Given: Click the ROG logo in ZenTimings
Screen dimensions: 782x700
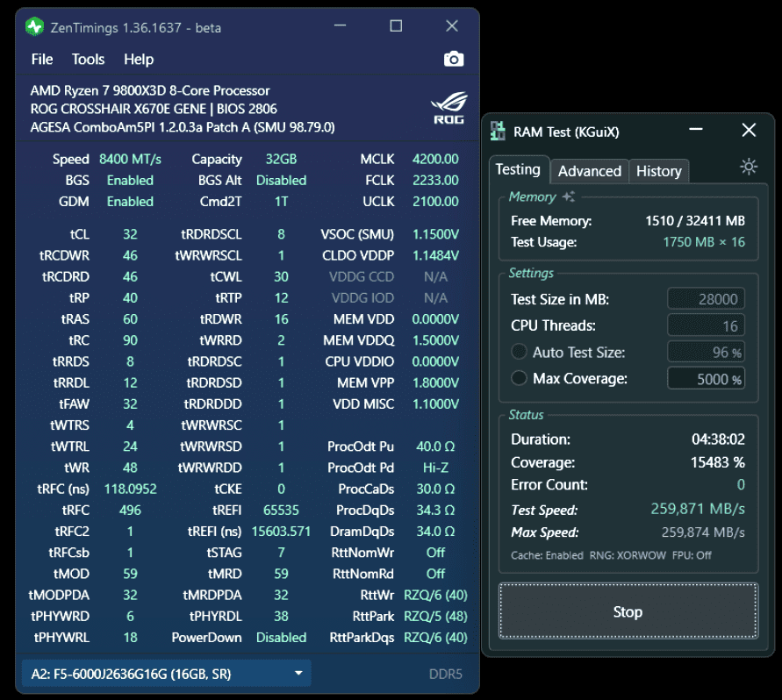Looking at the screenshot, I should [x=448, y=108].
